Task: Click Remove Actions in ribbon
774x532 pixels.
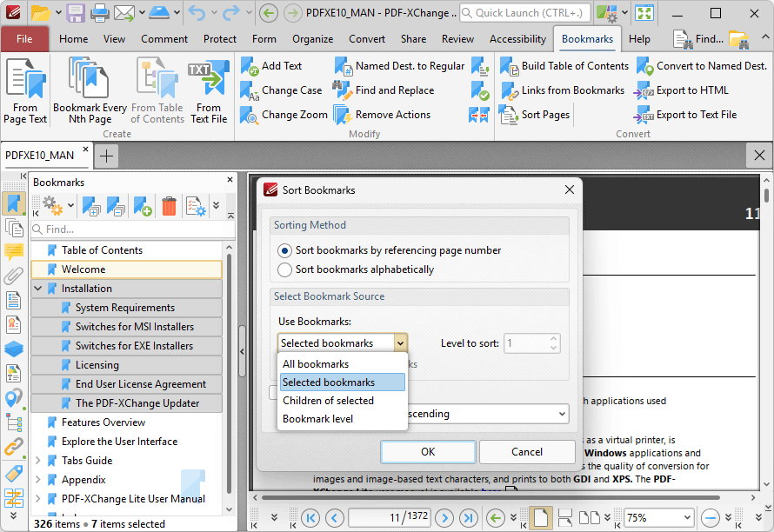Action: pos(382,115)
